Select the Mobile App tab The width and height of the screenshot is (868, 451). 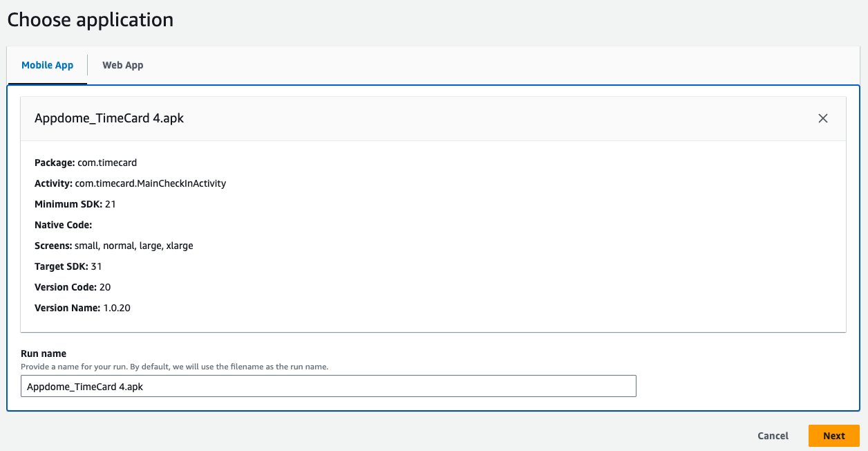[x=47, y=65]
